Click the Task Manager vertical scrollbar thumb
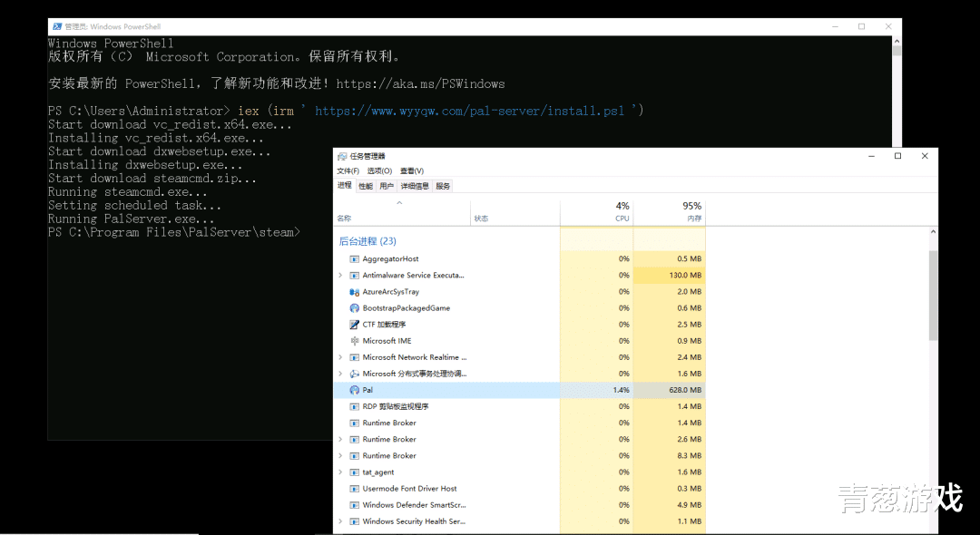The image size is (980, 535). 933,296
